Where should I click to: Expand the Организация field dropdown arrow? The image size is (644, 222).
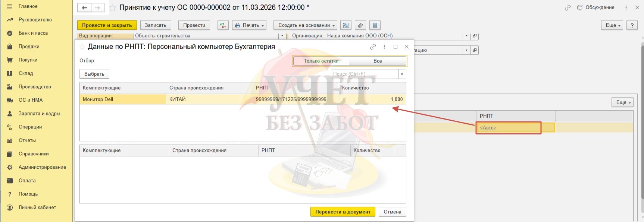click(466, 36)
